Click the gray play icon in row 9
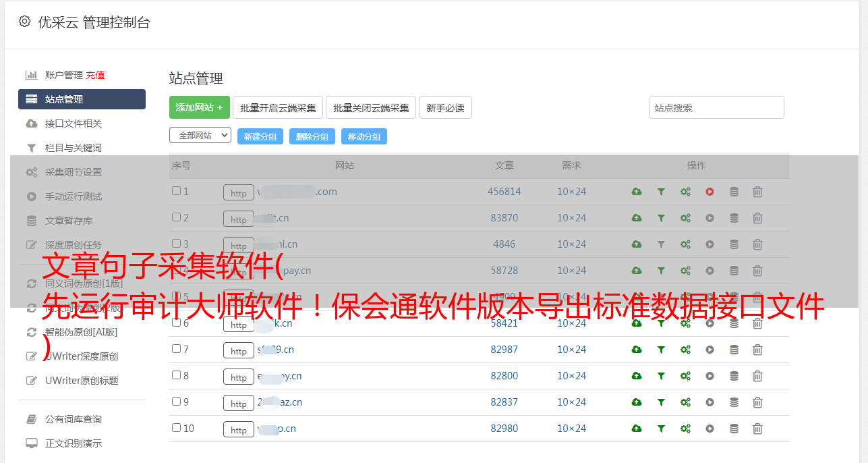This screenshot has height=463, width=868. click(x=710, y=402)
